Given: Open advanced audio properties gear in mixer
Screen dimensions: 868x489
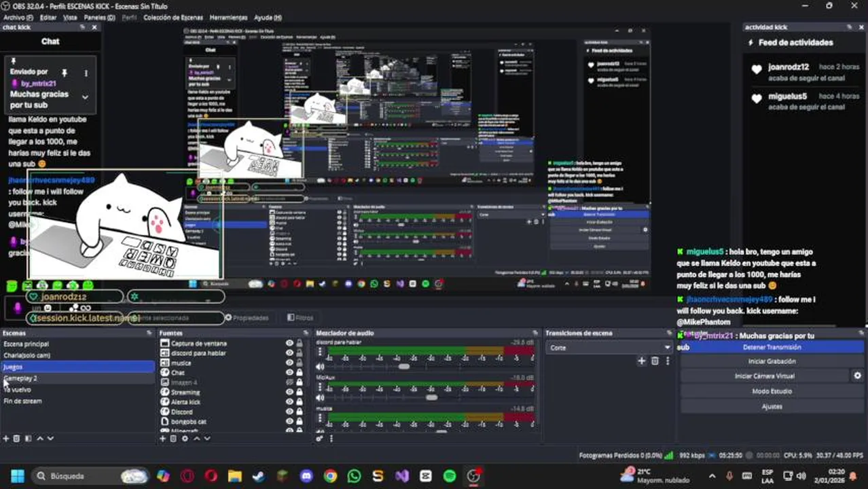Looking at the screenshot, I should [319, 439].
